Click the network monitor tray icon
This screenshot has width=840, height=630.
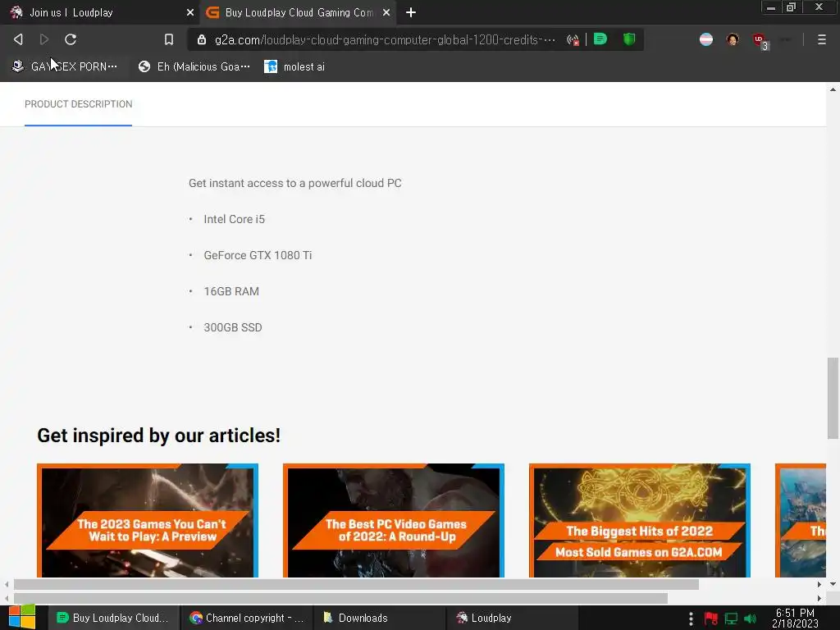coord(731,619)
